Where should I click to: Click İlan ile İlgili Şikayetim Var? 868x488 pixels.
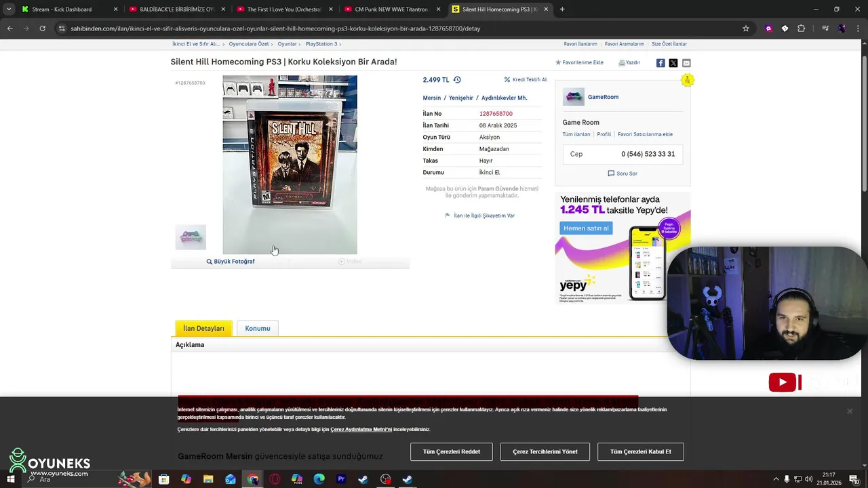pyautogui.click(x=479, y=216)
